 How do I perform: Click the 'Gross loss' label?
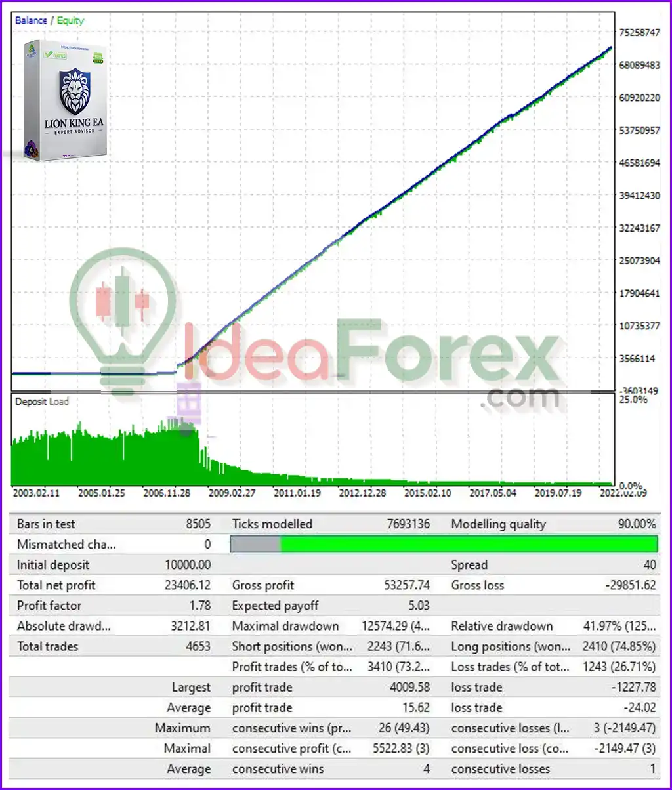coord(478,585)
